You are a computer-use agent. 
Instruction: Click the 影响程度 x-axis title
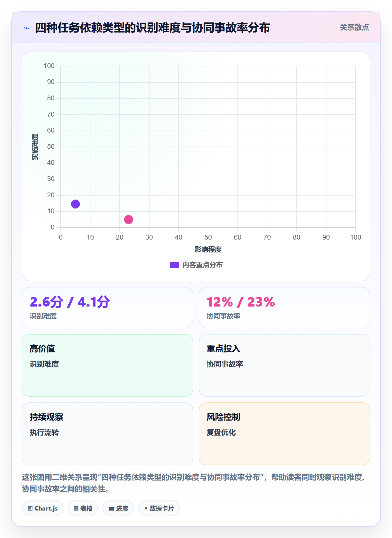(208, 249)
